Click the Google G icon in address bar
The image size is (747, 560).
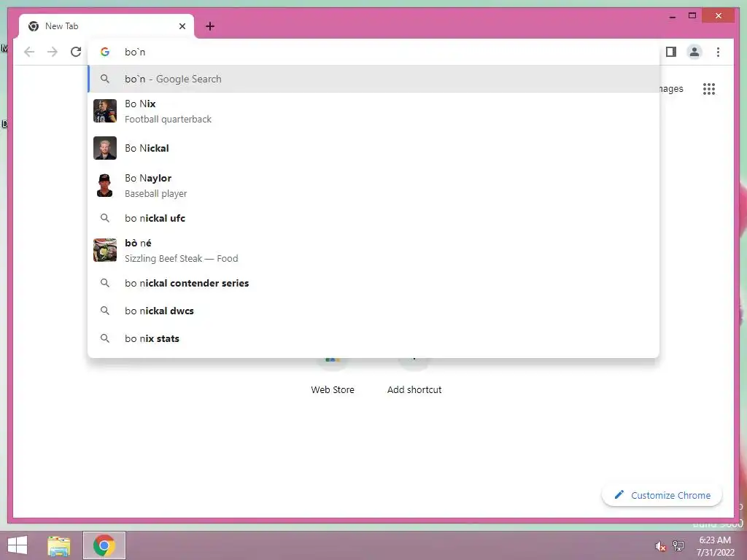click(105, 52)
